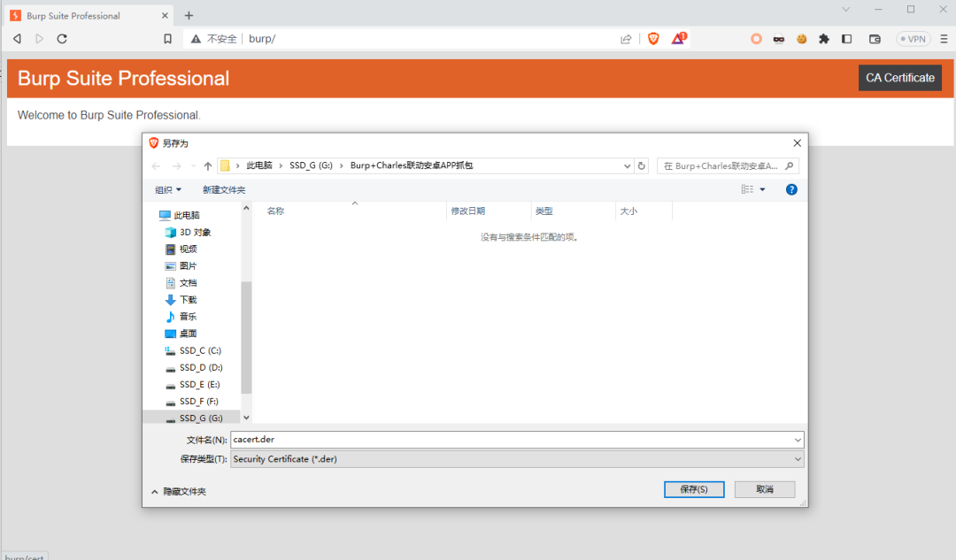Click the not-secure warning in address bar
Screen dimensions: 956x560
(x=213, y=39)
